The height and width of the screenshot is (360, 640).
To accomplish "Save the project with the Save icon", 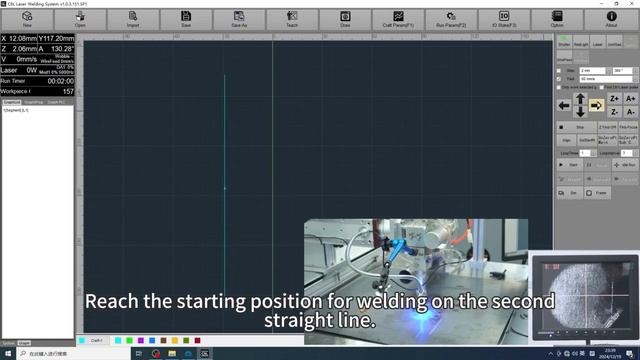I will [x=186, y=19].
